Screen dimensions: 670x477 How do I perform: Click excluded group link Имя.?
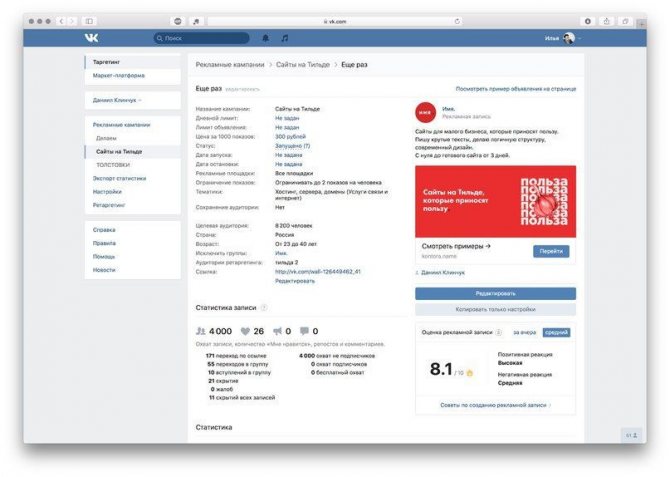click(x=281, y=253)
